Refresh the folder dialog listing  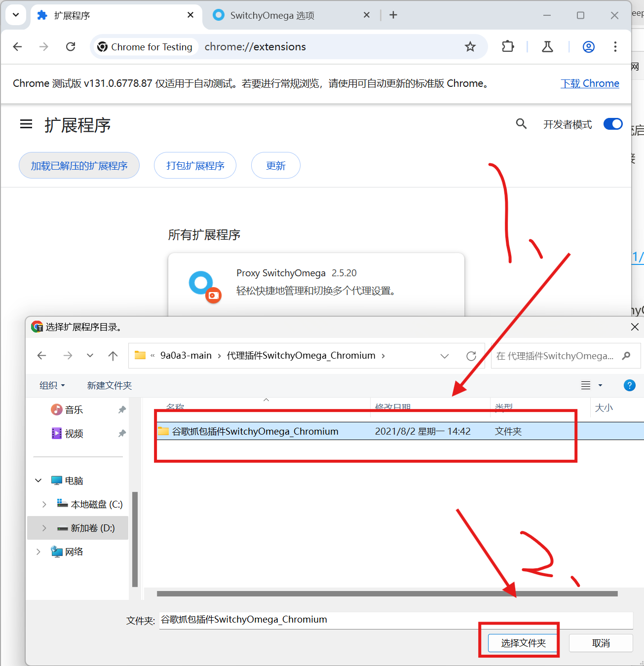pyautogui.click(x=471, y=356)
